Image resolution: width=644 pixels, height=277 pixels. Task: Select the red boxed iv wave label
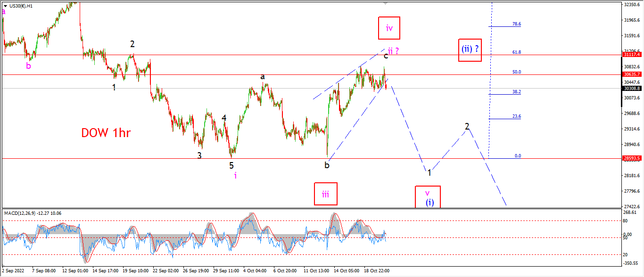389,28
